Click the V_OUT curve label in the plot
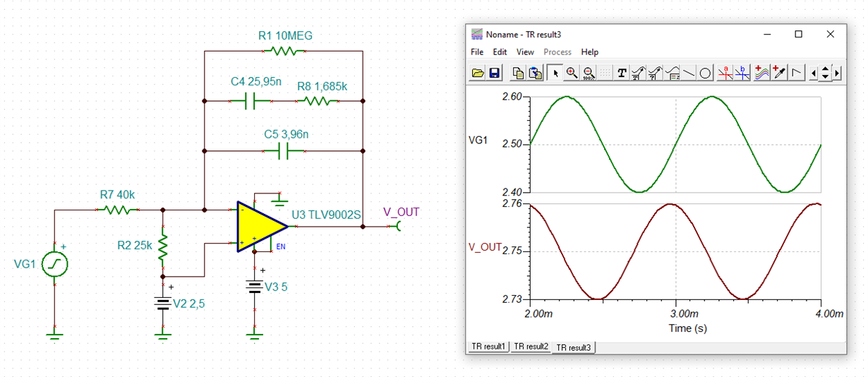Viewport: 868px width, 377px height. click(485, 247)
